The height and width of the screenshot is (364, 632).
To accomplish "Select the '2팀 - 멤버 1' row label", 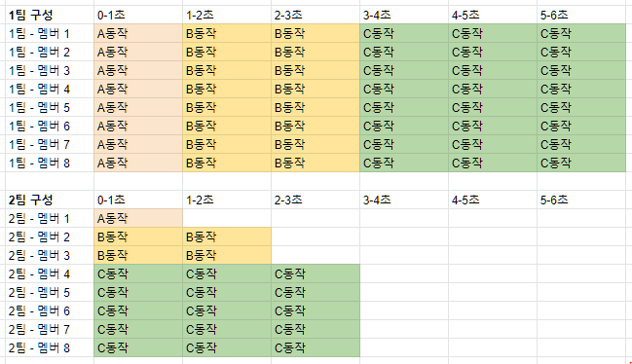I will point(50,218).
